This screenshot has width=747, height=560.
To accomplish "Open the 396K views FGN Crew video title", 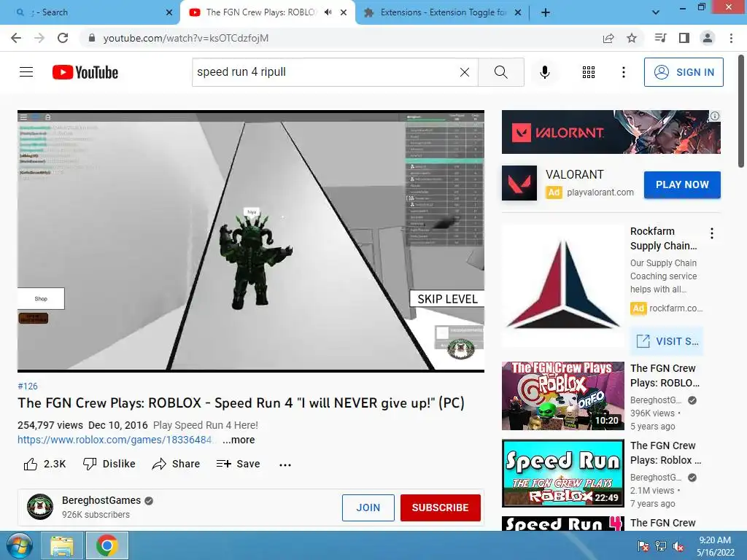I will 665,376.
